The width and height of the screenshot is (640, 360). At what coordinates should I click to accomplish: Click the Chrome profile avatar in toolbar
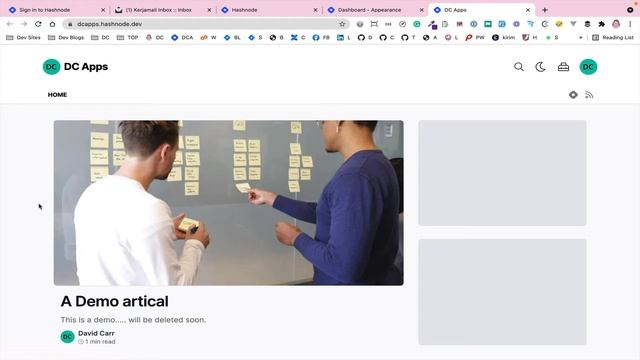click(x=616, y=24)
